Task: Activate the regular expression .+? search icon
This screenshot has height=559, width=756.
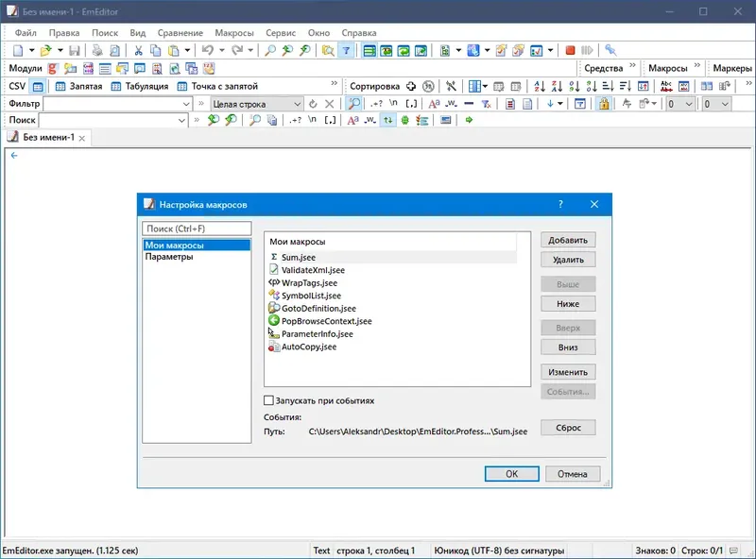Action: [294, 120]
